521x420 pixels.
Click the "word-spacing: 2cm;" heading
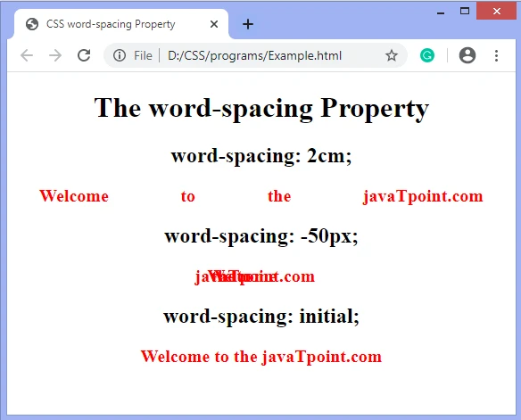click(261, 156)
